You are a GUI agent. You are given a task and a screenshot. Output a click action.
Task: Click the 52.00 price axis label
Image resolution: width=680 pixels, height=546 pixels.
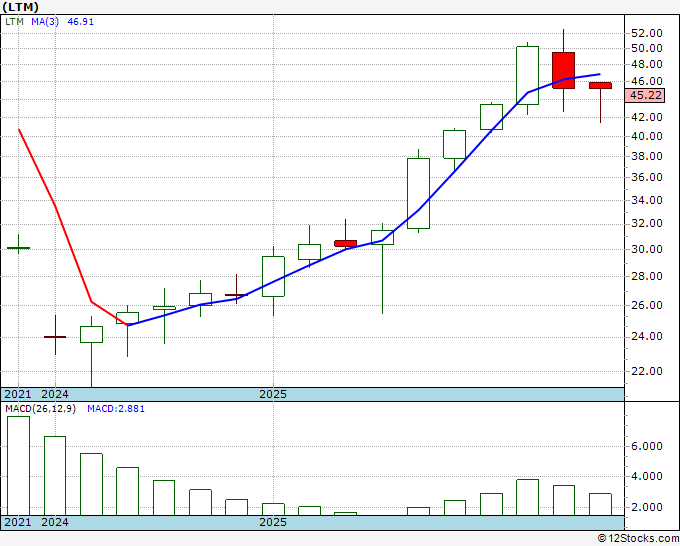[x=643, y=32]
